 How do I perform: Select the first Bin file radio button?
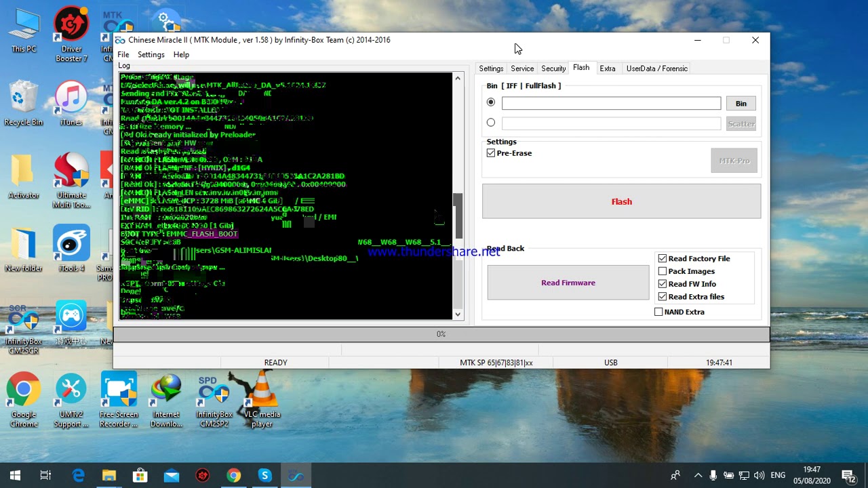pyautogui.click(x=491, y=102)
